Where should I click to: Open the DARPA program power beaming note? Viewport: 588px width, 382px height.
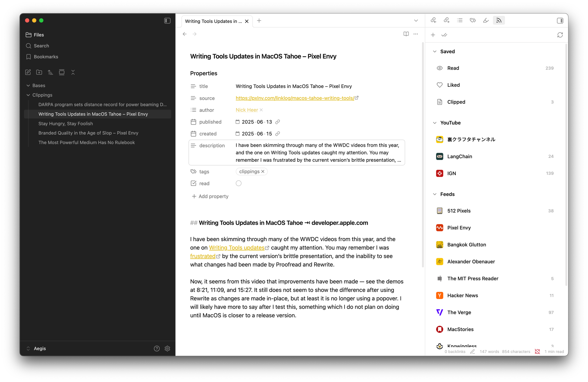(102, 104)
